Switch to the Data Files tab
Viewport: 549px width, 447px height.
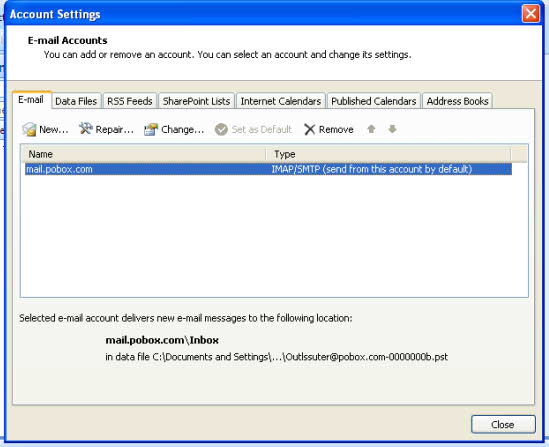pyautogui.click(x=76, y=101)
